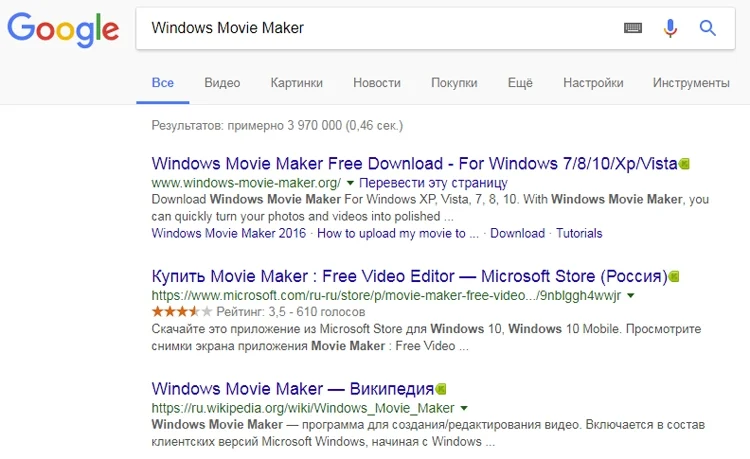This screenshot has width=750, height=459.
Task: Expand arrow next to microsoft.com store URL
Action: (631, 295)
